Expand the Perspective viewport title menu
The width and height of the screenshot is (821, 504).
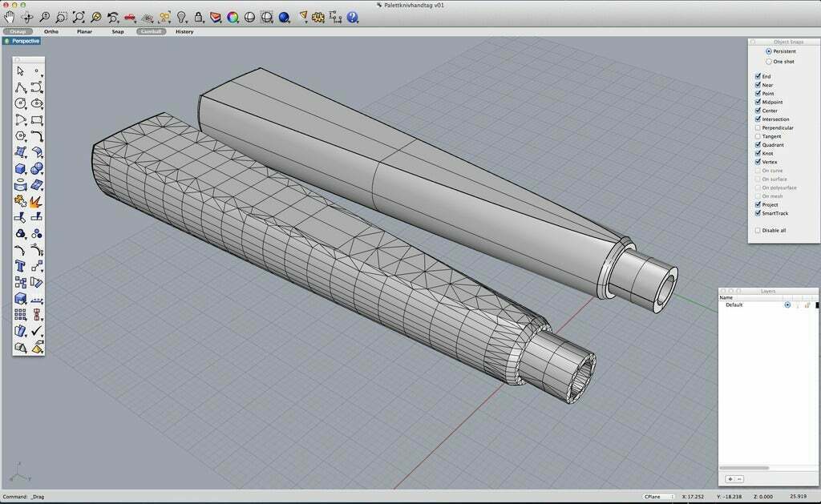[x=22, y=41]
